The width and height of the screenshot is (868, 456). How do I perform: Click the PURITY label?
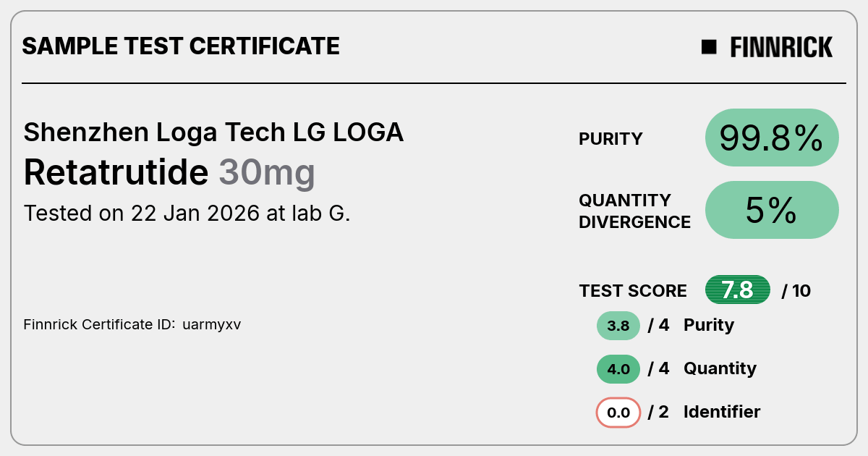610,139
